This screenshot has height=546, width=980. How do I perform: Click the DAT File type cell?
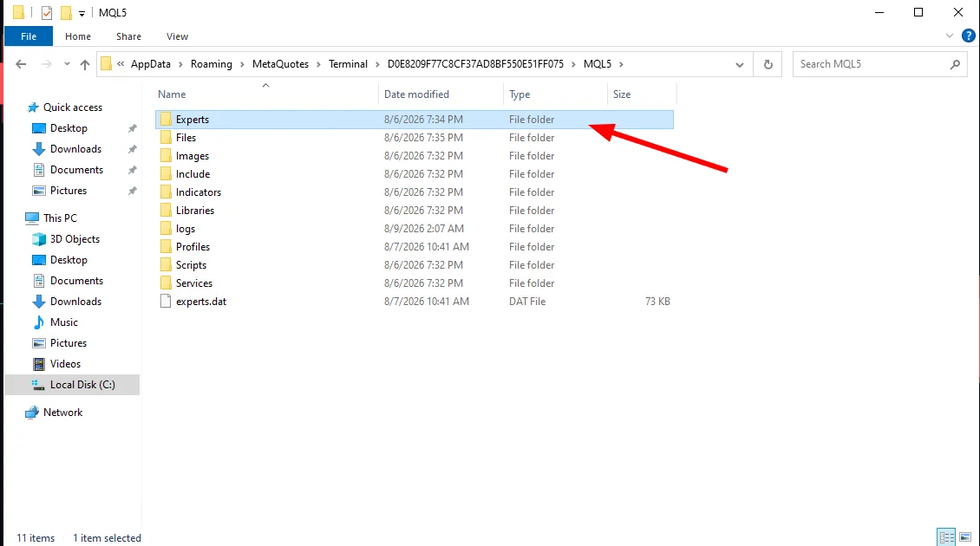(527, 301)
